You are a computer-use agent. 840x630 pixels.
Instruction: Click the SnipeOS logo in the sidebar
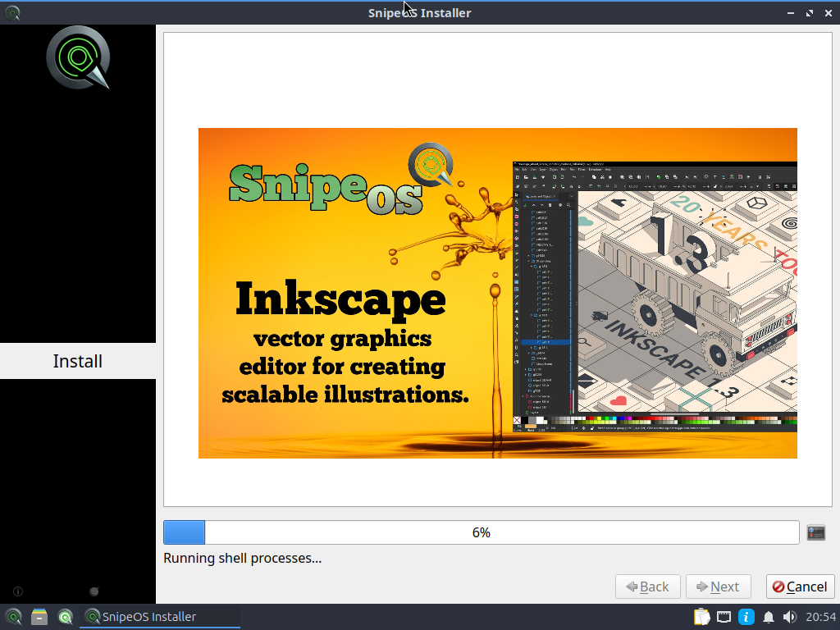pyautogui.click(x=78, y=57)
